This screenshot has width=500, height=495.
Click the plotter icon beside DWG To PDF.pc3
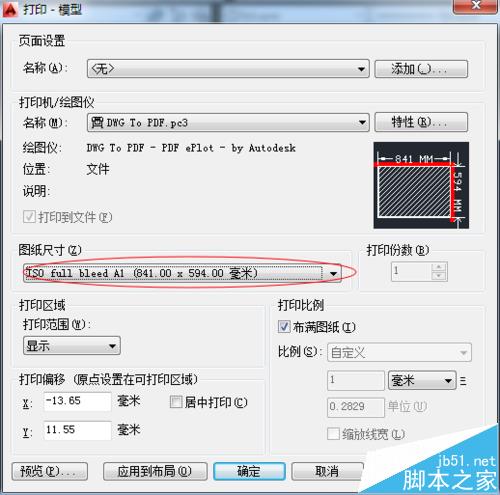click(97, 123)
